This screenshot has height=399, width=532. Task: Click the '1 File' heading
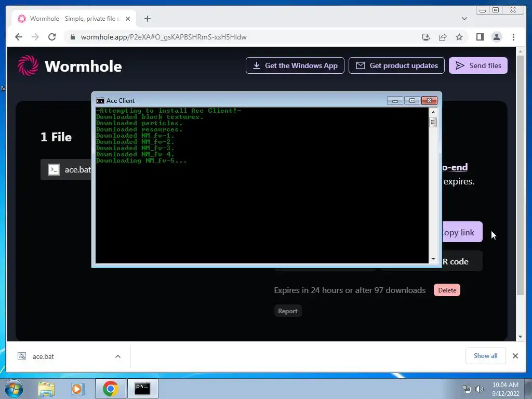(56, 137)
